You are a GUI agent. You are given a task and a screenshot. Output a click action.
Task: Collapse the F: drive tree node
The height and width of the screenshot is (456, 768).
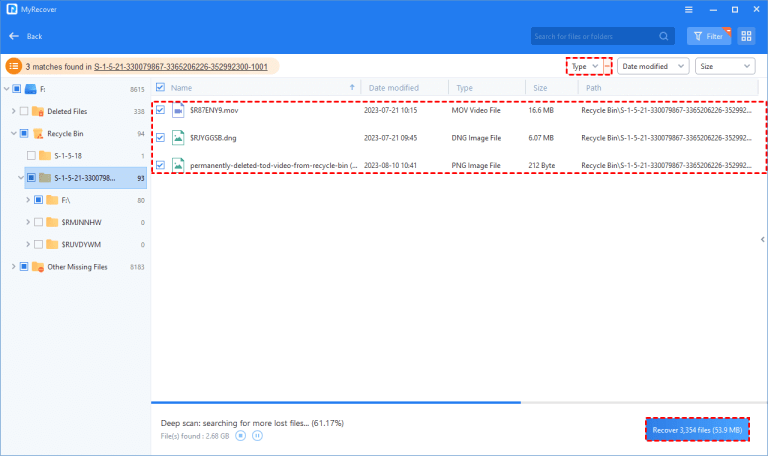[6, 89]
